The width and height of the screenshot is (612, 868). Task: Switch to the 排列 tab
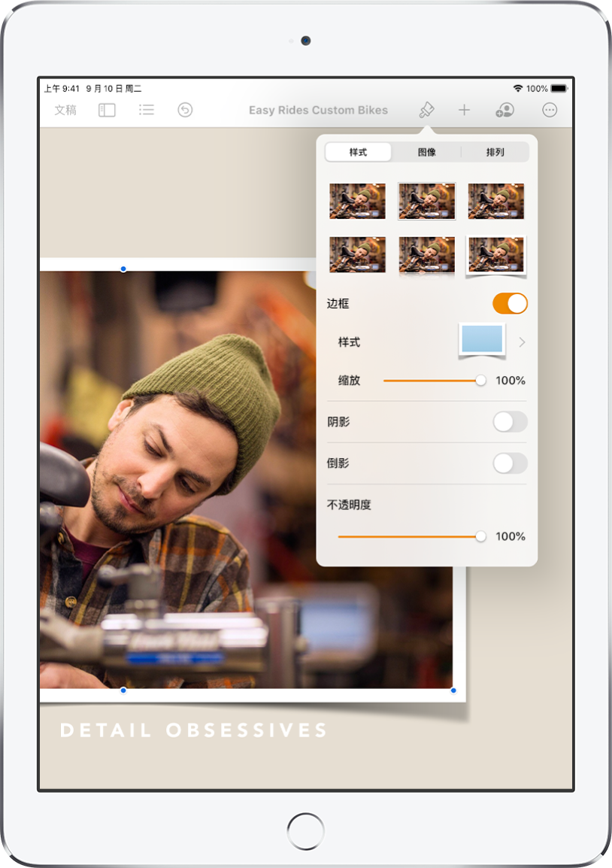pyautogui.click(x=495, y=152)
